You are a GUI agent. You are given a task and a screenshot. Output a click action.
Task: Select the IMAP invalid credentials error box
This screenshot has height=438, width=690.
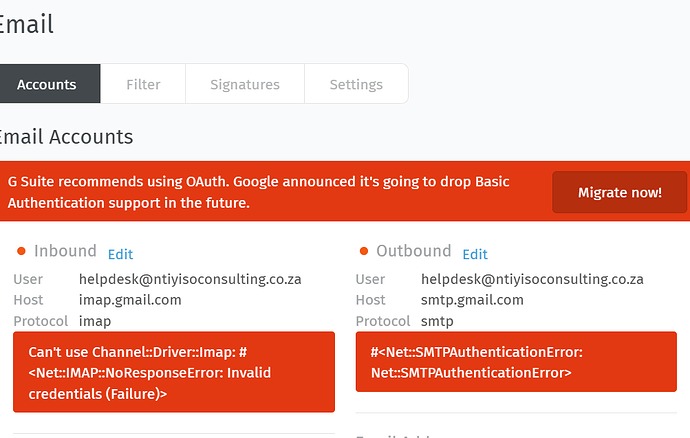pyautogui.click(x=174, y=372)
